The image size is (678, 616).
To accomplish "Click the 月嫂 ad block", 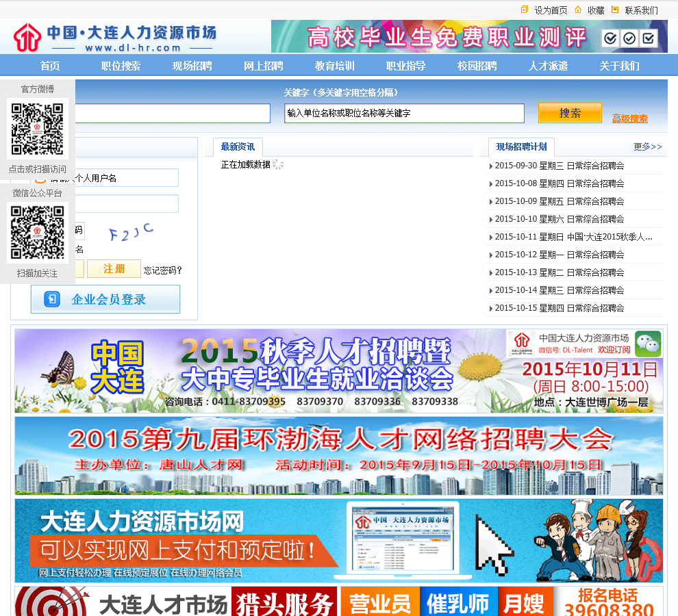I will [x=525, y=602].
